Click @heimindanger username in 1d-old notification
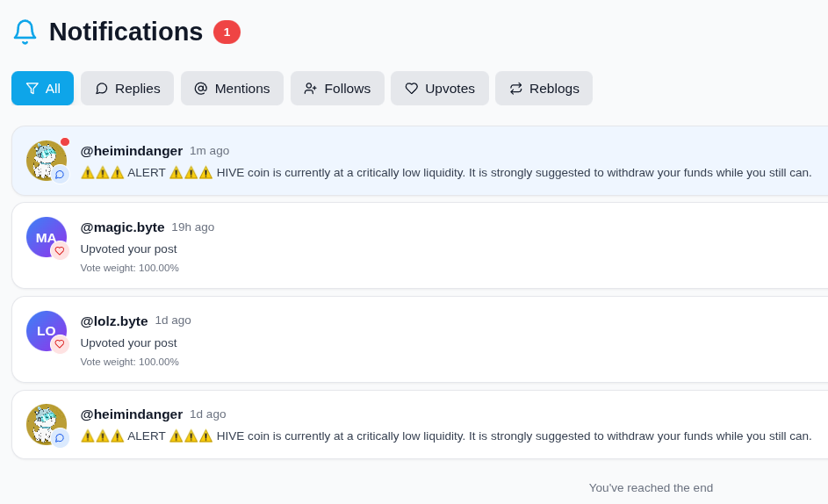Image resolution: width=828 pixels, height=504 pixels. pos(132,414)
